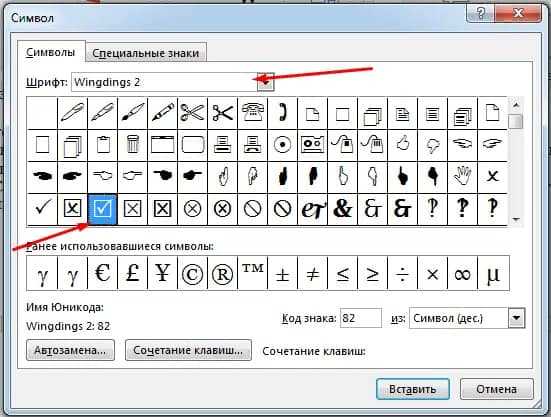
Task: Select the euro sign recent symbol
Action: (x=102, y=273)
